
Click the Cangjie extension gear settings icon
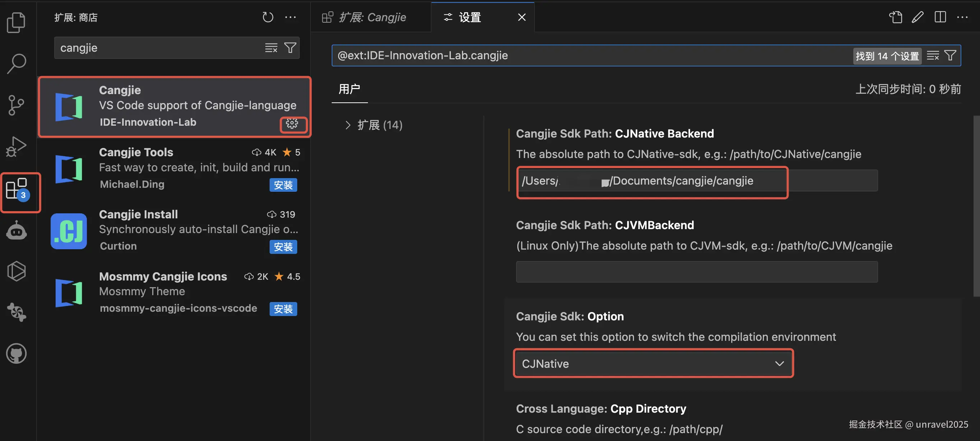(292, 124)
